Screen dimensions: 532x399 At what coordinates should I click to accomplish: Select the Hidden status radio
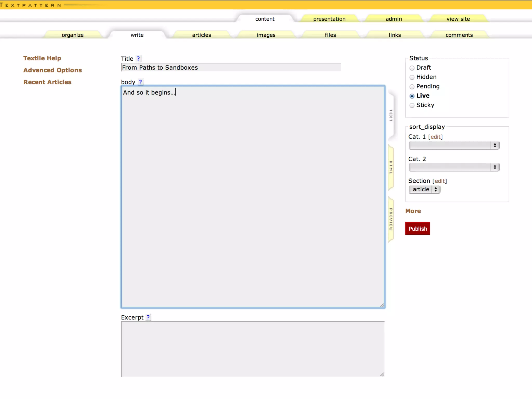(412, 77)
